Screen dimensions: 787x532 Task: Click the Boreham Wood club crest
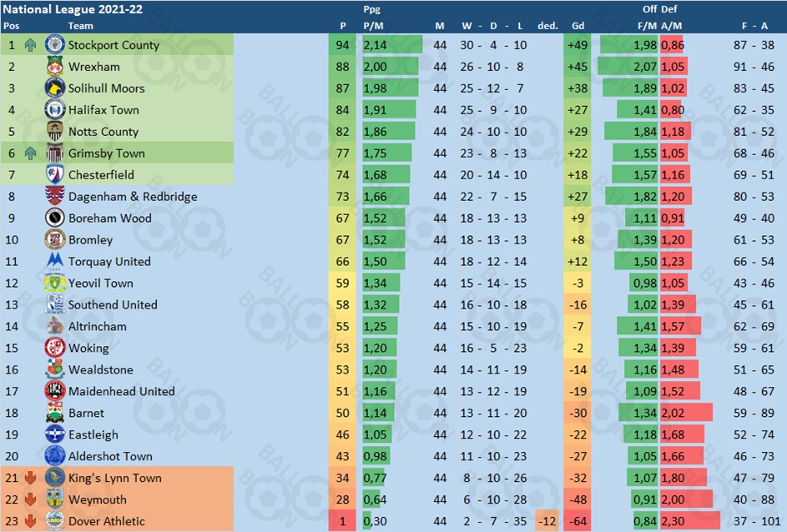[54, 218]
